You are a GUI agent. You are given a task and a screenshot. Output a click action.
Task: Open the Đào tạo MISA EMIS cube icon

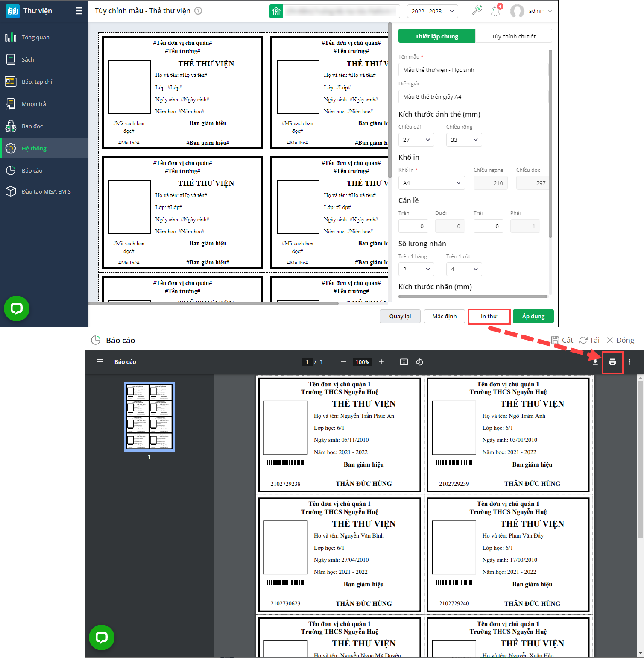tap(11, 191)
